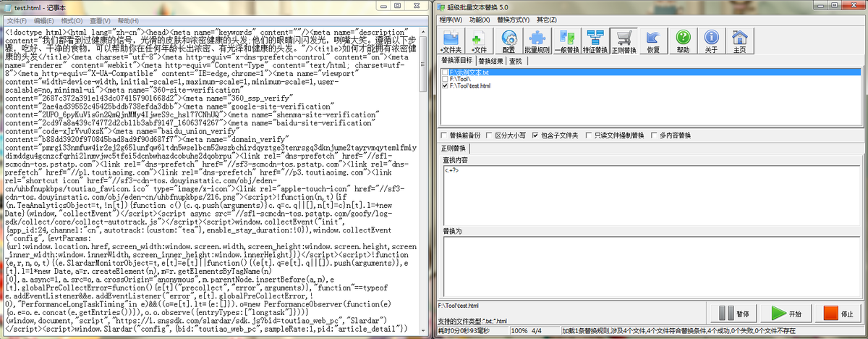Viewport: 868px width, 339px height.
Task: Open the 关于 about icon
Action: [x=711, y=41]
